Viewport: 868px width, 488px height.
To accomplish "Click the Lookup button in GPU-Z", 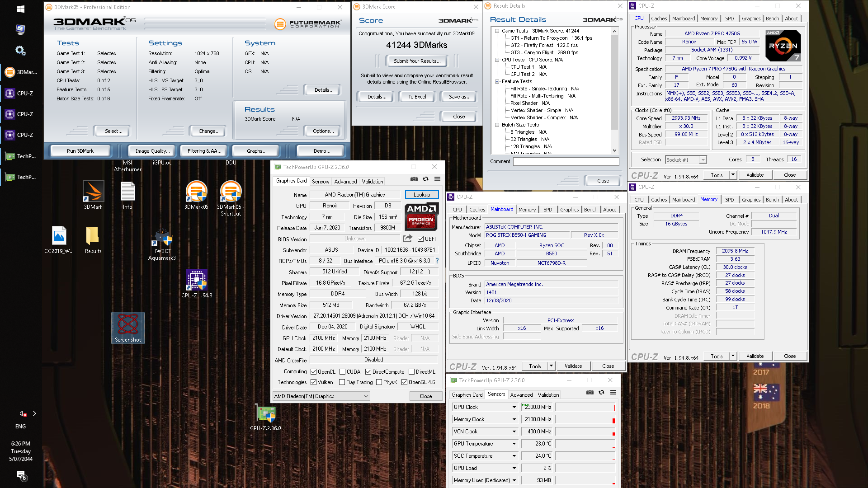I will pos(421,195).
